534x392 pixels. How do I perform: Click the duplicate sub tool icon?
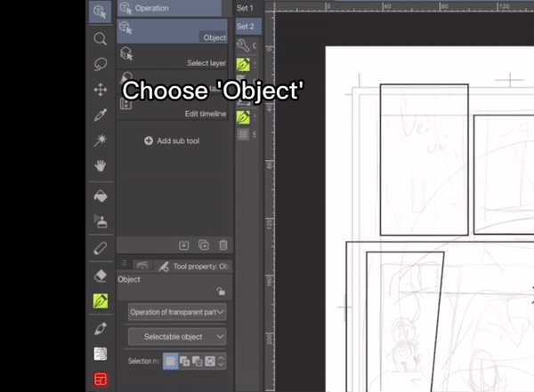click(x=204, y=245)
